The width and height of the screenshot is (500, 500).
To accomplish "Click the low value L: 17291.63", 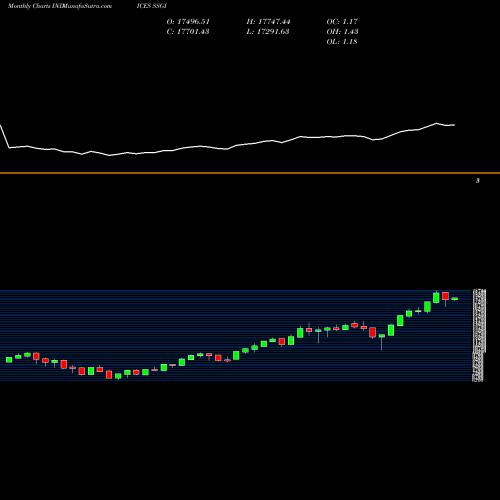I will pyautogui.click(x=268, y=32).
